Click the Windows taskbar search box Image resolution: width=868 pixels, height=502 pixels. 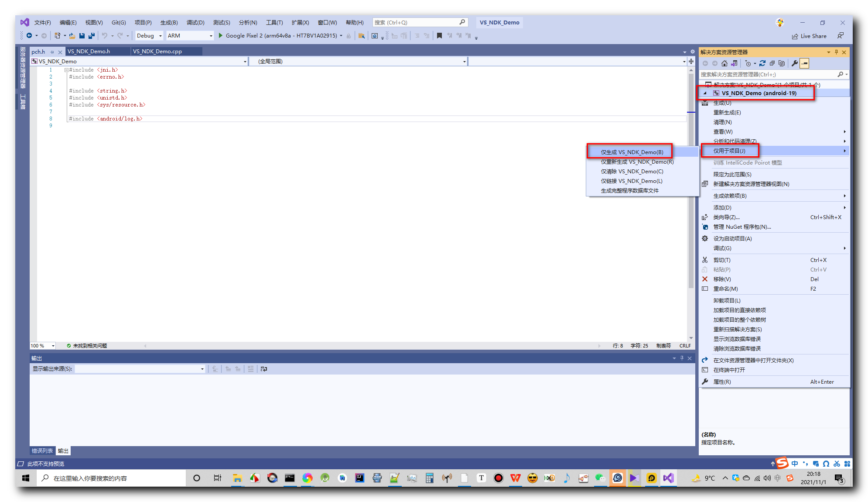(x=111, y=478)
